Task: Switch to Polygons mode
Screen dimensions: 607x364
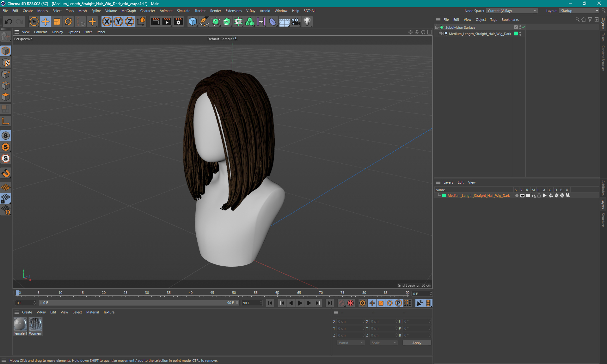Action: tap(6, 97)
